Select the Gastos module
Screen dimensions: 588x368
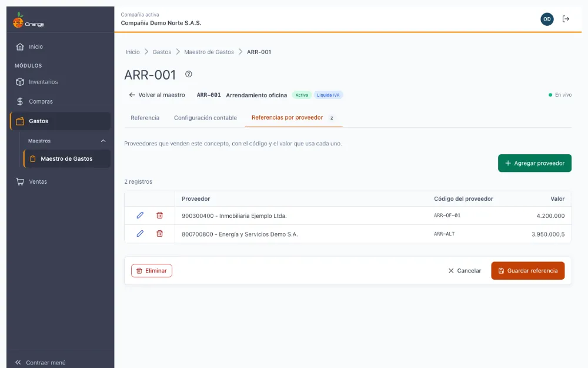pos(61,121)
